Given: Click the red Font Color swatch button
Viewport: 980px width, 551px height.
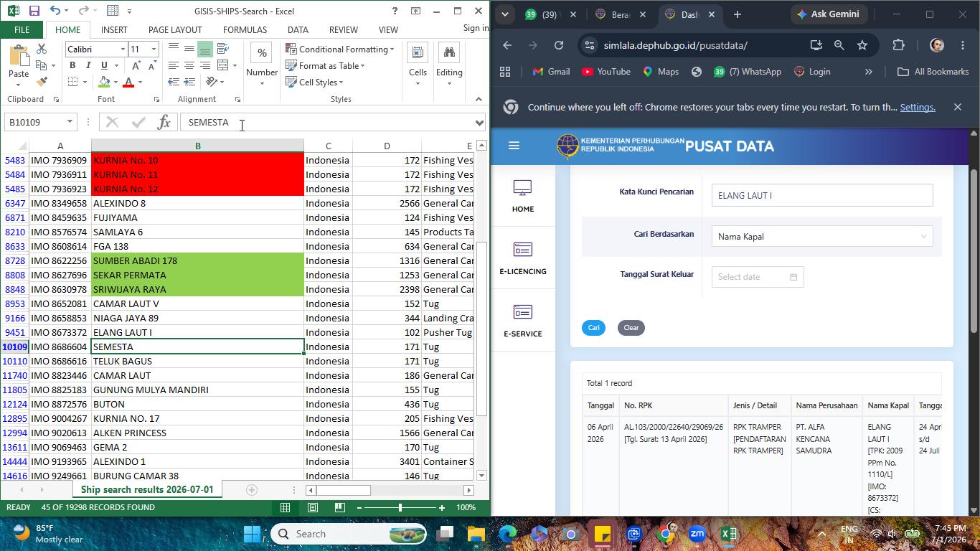Looking at the screenshot, I should pyautogui.click(x=128, y=82).
